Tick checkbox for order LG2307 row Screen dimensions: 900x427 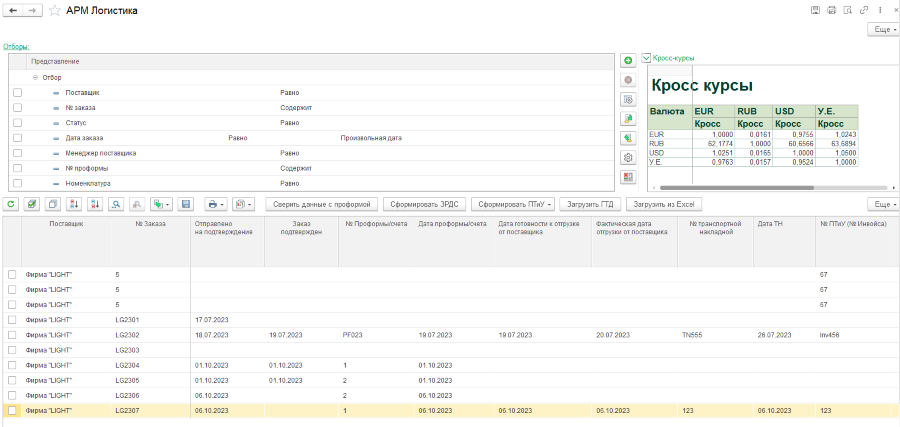tap(12, 410)
